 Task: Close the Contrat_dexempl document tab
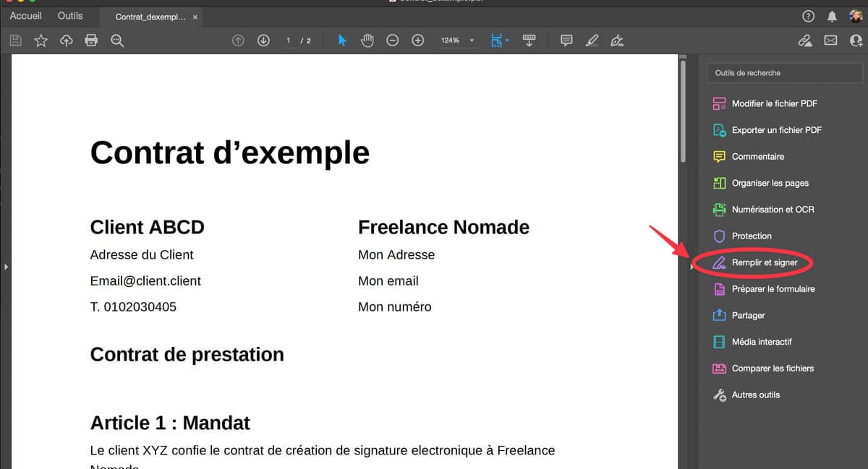click(x=195, y=17)
